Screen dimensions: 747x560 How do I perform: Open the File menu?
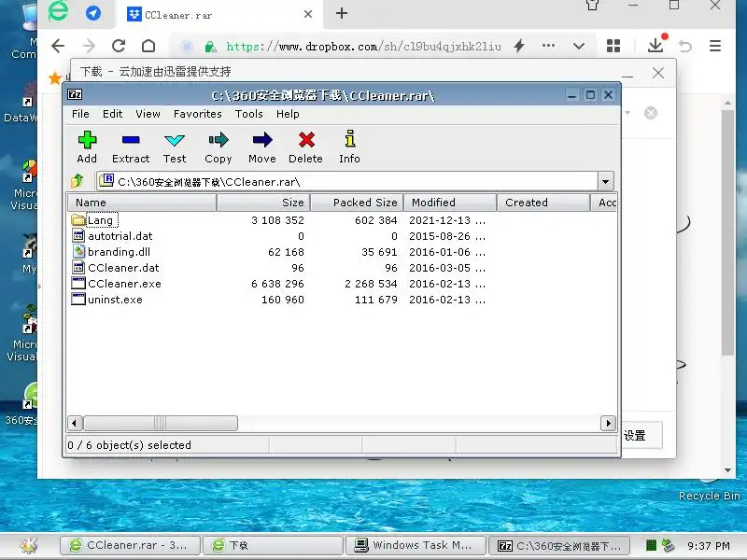(80, 114)
